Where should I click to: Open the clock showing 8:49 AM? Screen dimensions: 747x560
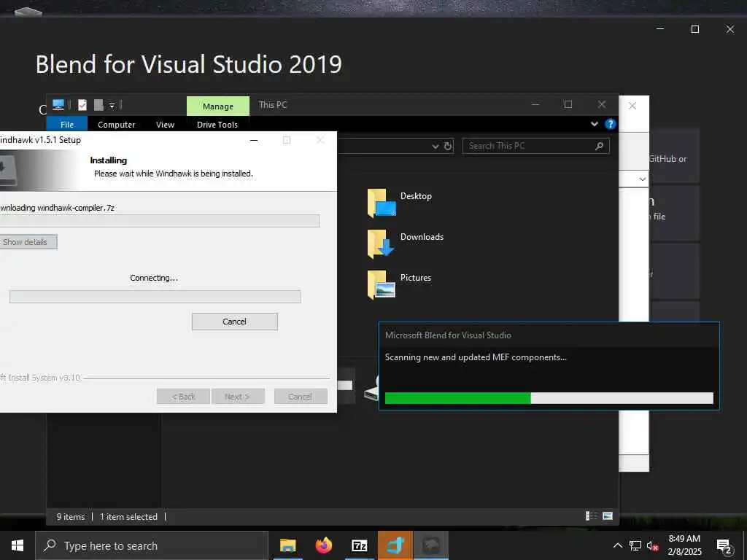pyautogui.click(x=684, y=545)
